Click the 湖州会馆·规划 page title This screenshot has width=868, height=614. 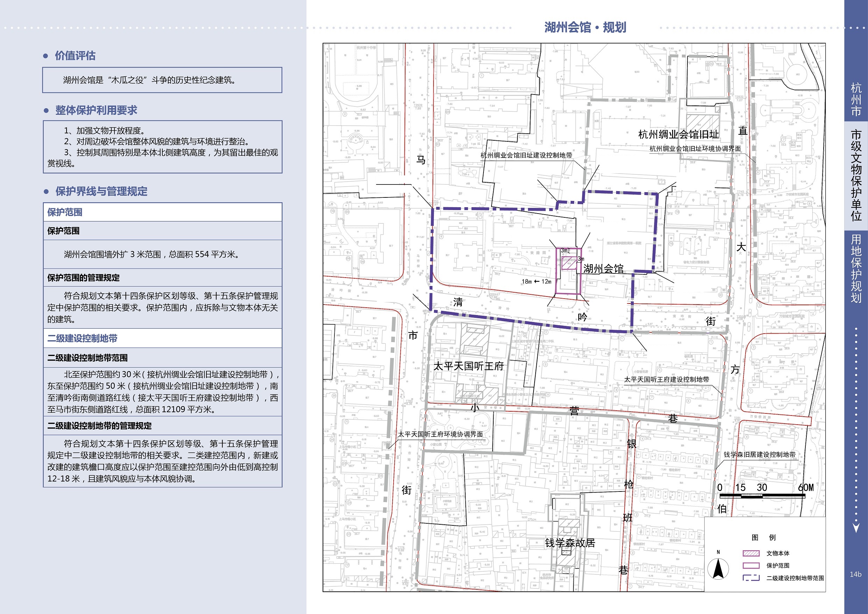(585, 27)
